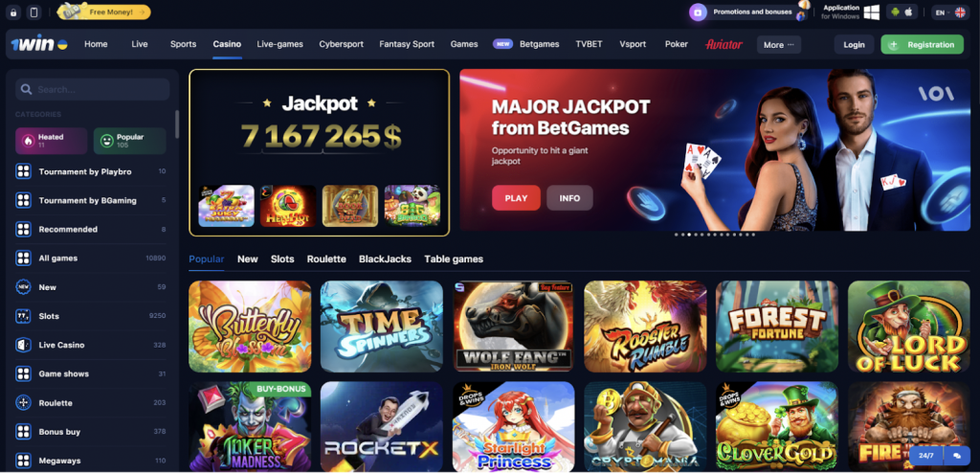The image size is (980, 473).
Task: Open the live chat bubble icon
Action: pos(957,456)
